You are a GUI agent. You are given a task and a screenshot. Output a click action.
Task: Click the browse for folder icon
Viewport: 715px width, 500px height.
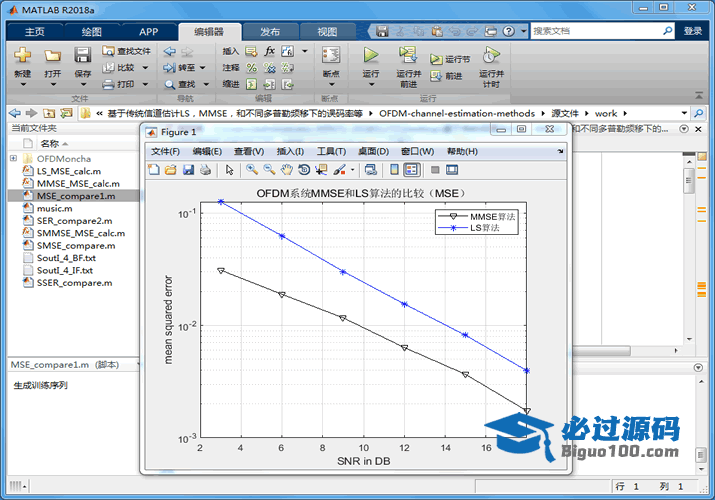pyautogui.click(x=66, y=113)
